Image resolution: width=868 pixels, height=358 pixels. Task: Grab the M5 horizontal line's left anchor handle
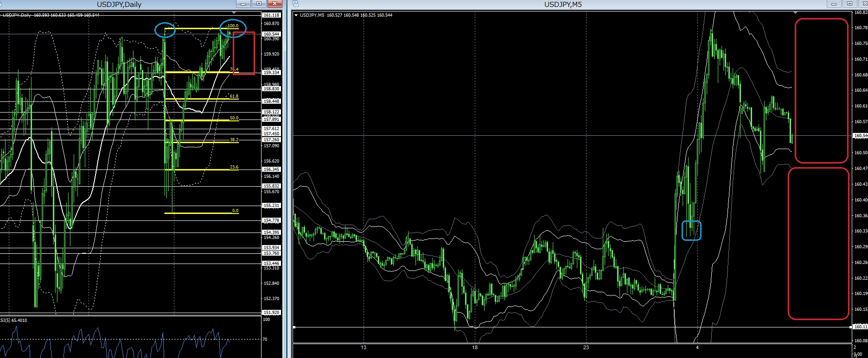294,327
